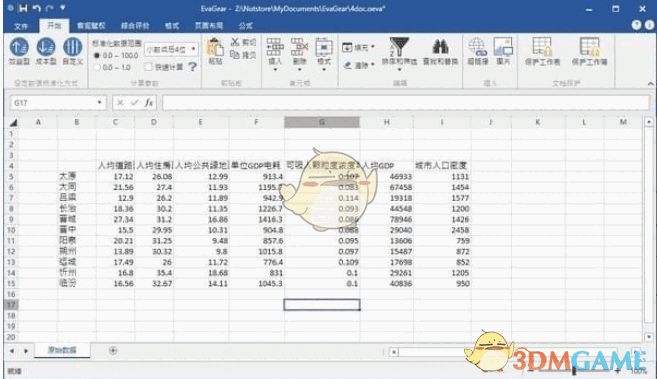
Task: Click the cell with value 2458
Action: tap(442, 230)
